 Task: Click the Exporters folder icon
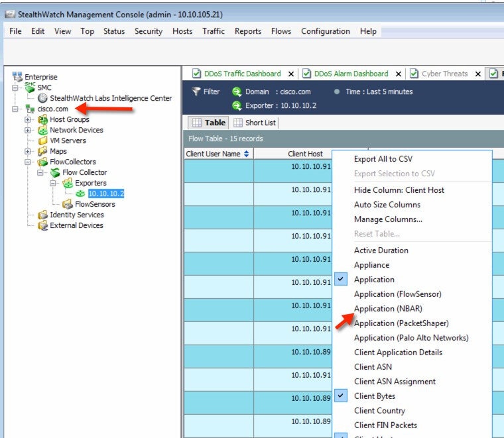(x=68, y=183)
